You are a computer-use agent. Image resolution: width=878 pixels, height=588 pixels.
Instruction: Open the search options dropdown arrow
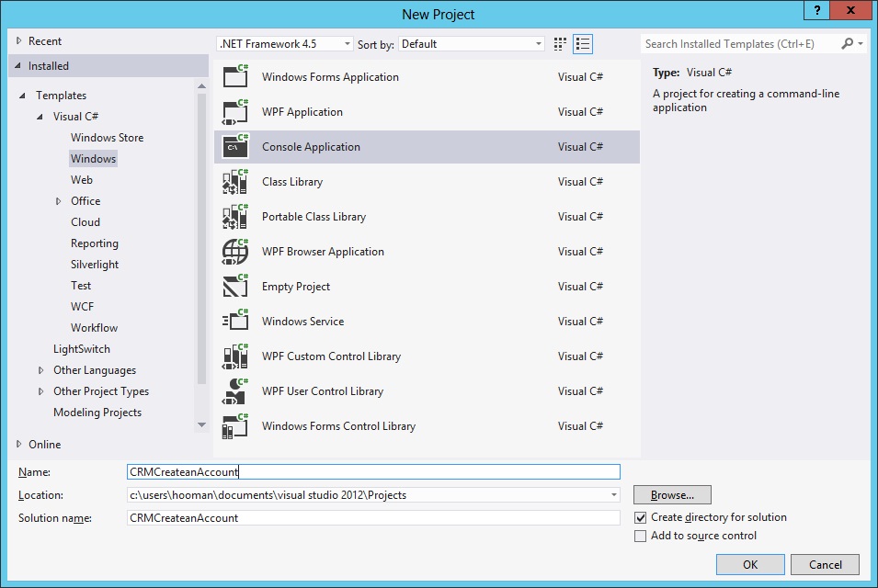[861, 43]
